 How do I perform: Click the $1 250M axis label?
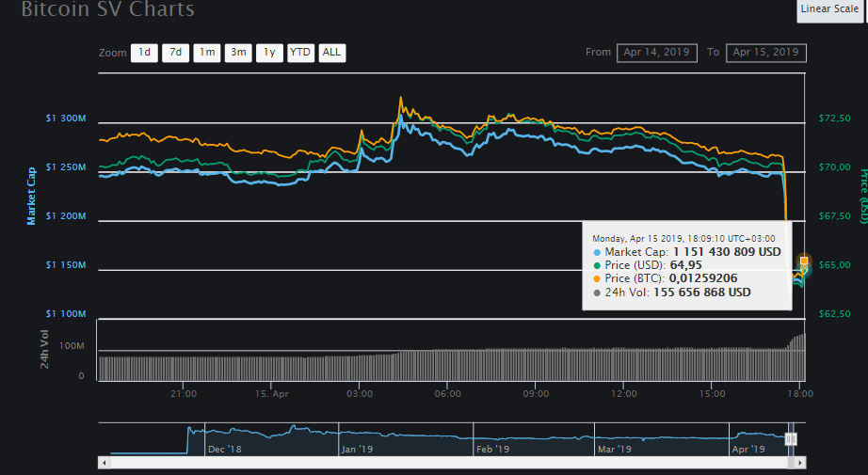pos(66,167)
